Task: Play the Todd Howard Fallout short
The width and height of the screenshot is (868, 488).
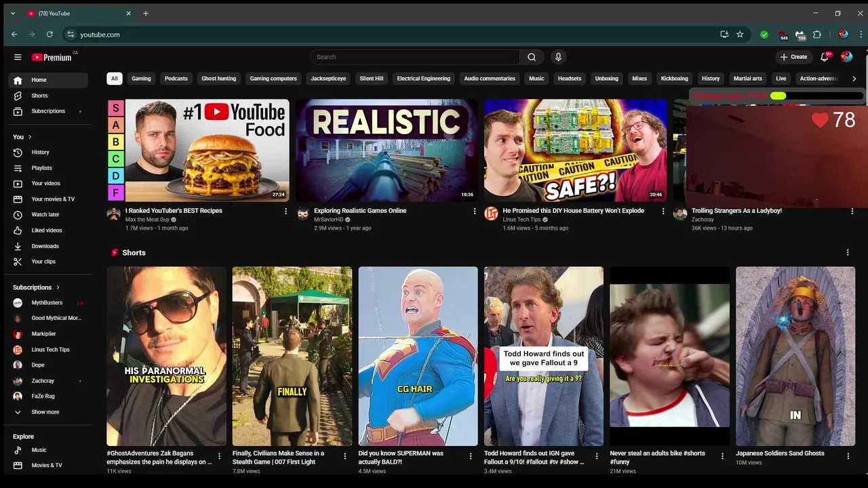Action: tap(544, 357)
